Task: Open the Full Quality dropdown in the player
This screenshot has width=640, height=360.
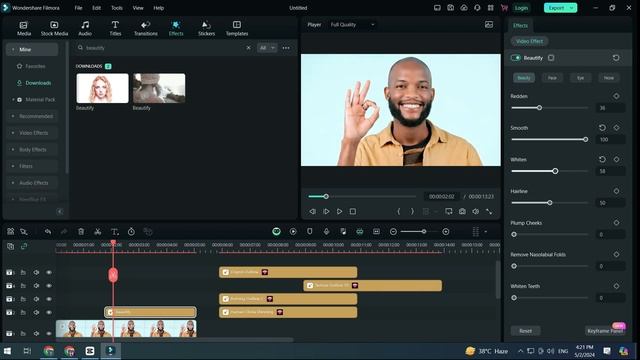Action: 352,24
